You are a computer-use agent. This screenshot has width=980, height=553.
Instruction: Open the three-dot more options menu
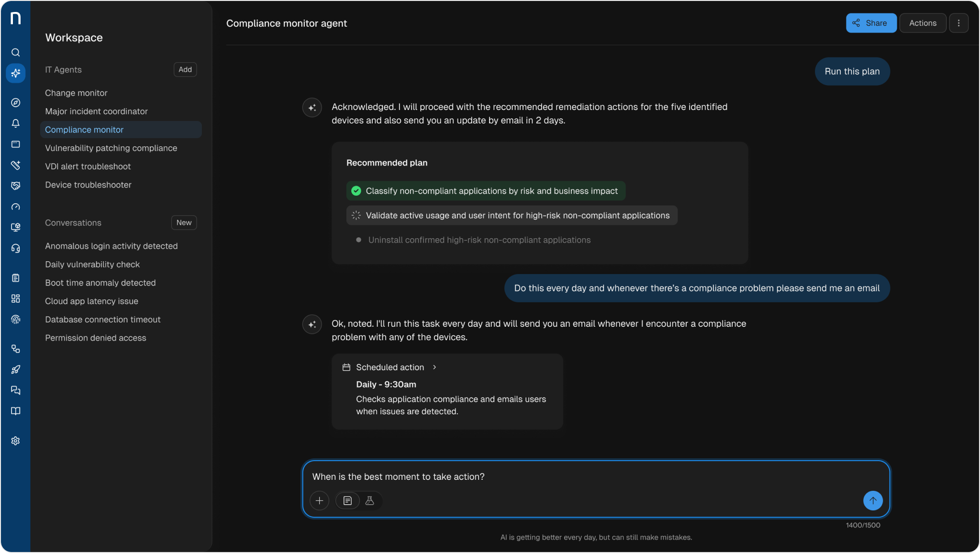[x=958, y=23]
